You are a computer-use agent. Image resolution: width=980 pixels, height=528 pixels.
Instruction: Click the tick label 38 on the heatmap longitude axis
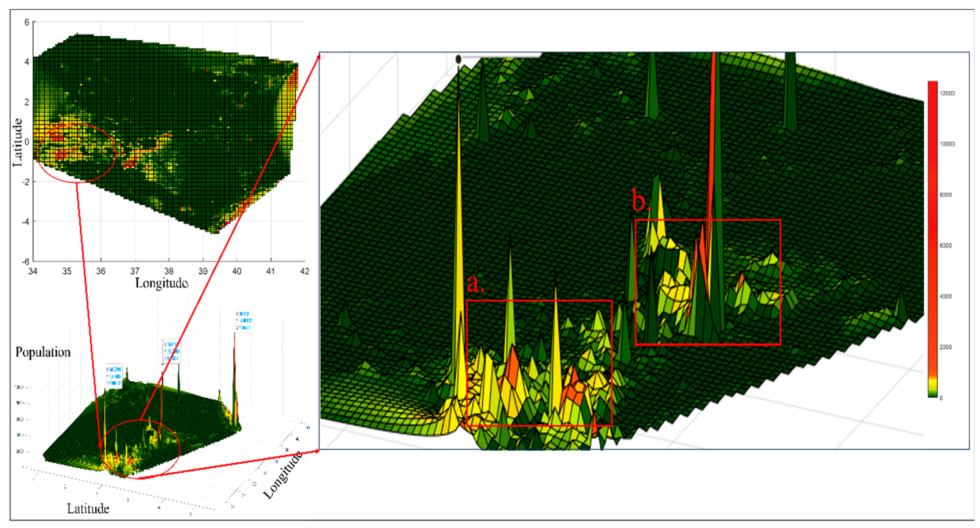[168, 271]
